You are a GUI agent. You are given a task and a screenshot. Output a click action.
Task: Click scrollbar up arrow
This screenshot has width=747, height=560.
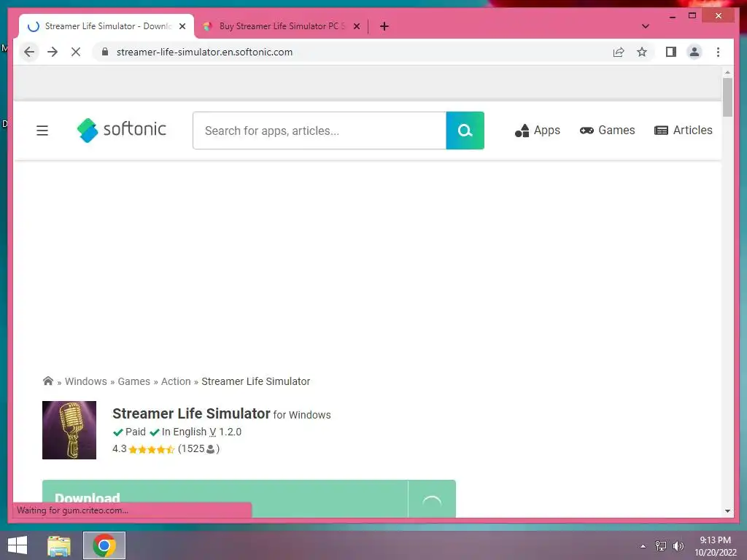click(727, 72)
